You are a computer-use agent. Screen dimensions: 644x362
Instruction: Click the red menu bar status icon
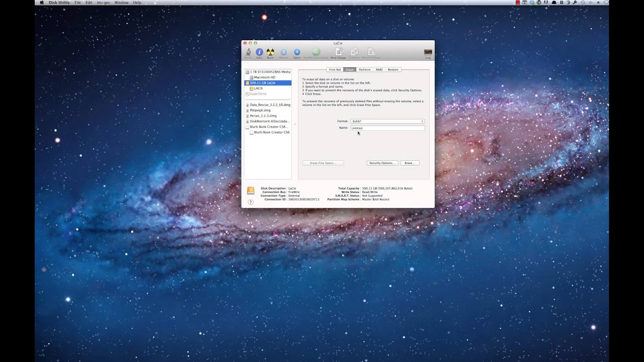click(x=518, y=3)
